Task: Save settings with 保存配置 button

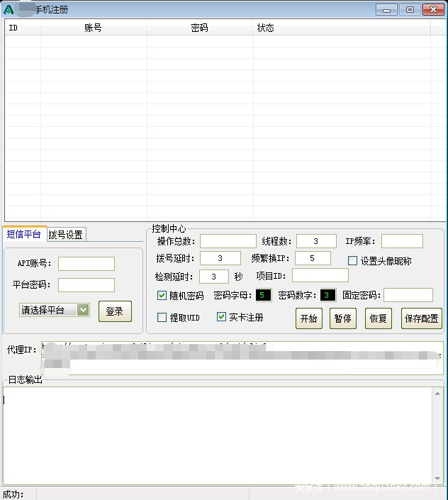Action: (422, 319)
